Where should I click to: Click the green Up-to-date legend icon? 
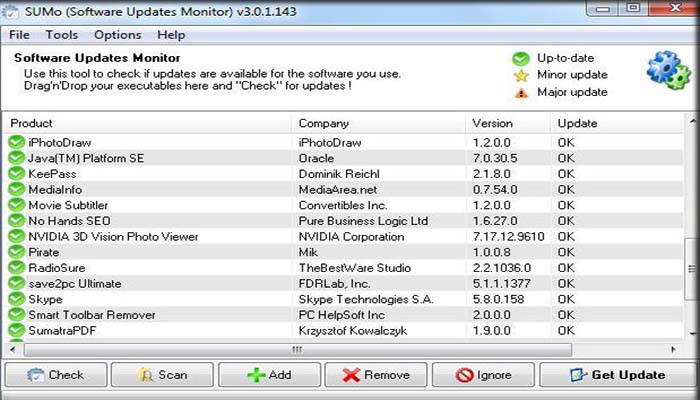click(x=521, y=58)
